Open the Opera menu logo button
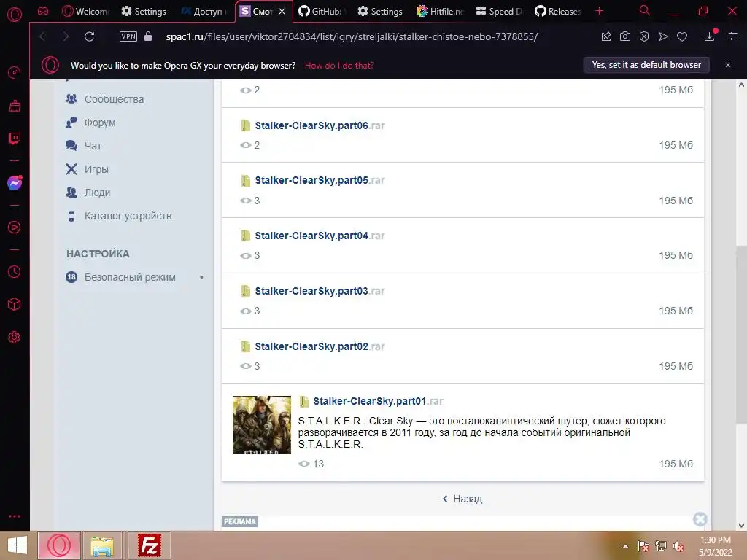This screenshot has height=560, width=747. [15, 15]
